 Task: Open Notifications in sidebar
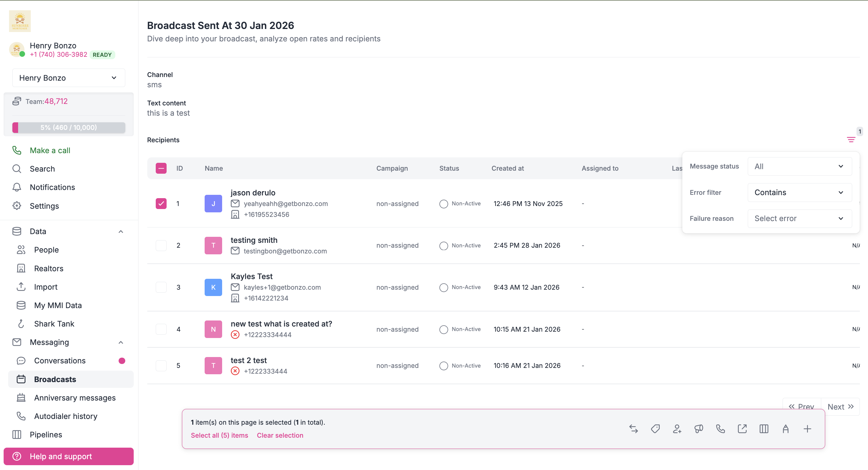52,188
